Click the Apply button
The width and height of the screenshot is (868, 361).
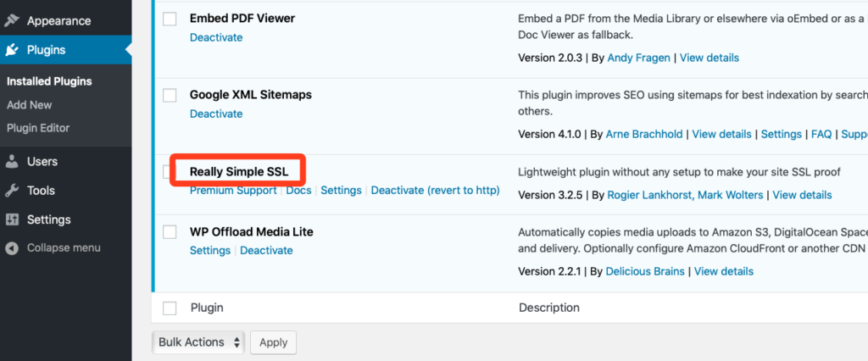tap(274, 342)
